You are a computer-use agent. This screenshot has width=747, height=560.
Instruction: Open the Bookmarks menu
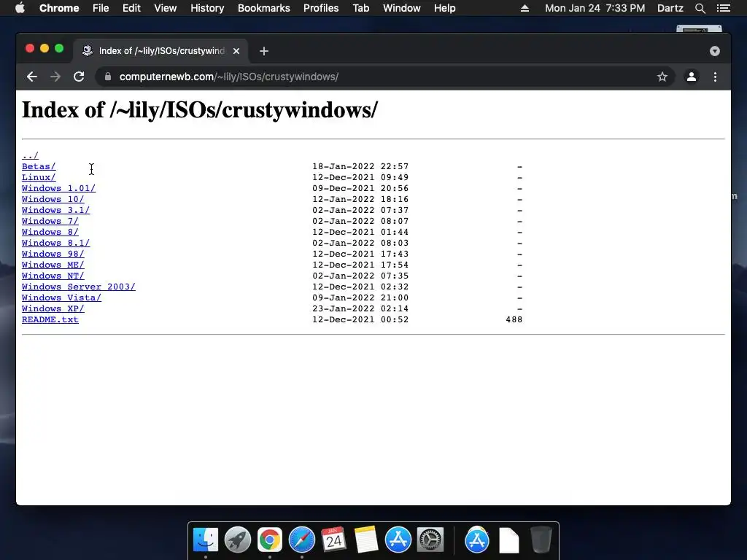click(264, 8)
